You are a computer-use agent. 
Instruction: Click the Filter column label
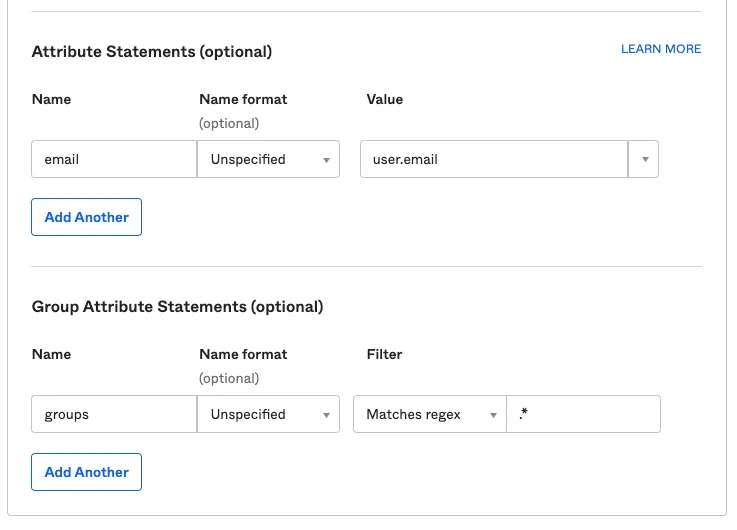click(384, 354)
